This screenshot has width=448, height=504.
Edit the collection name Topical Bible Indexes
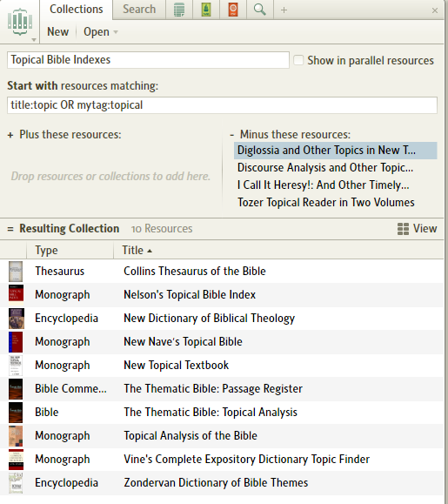point(148,60)
